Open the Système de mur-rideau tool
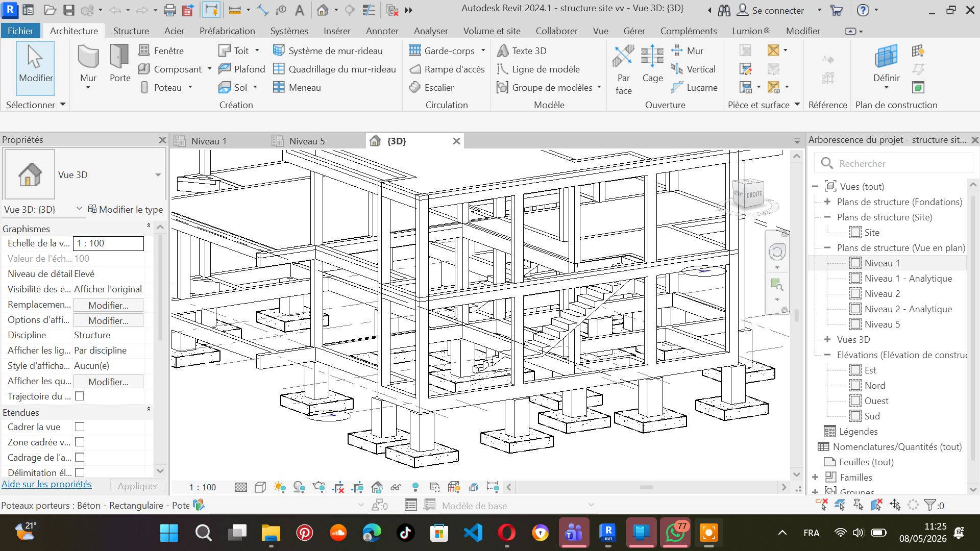The width and height of the screenshot is (980, 551). (x=328, y=51)
